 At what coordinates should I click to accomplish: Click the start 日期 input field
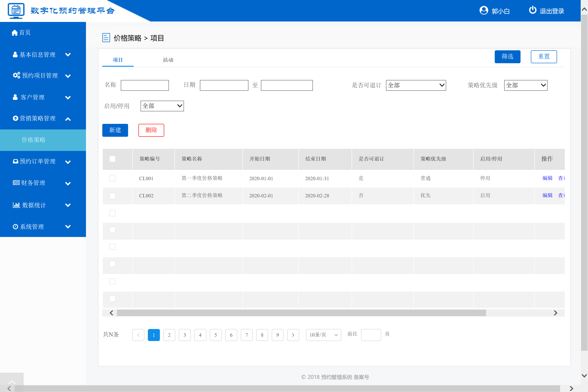coord(224,85)
